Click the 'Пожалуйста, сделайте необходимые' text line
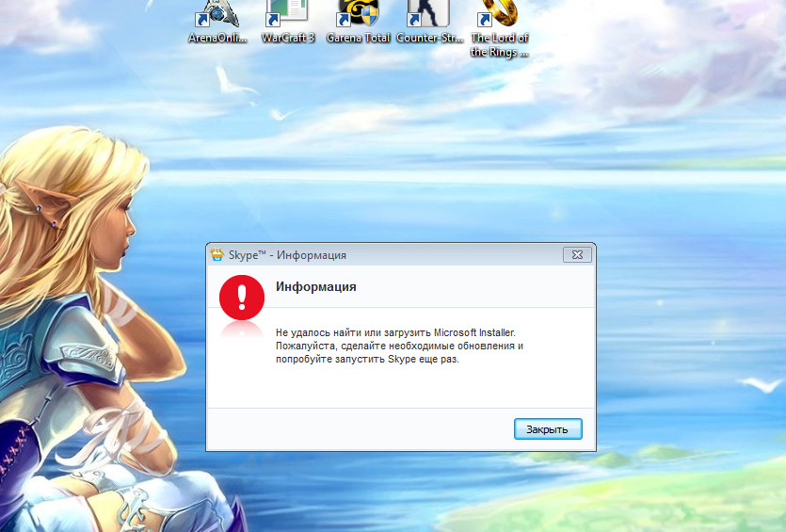The image size is (786, 532). pyautogui.click(x=399, y=347)
